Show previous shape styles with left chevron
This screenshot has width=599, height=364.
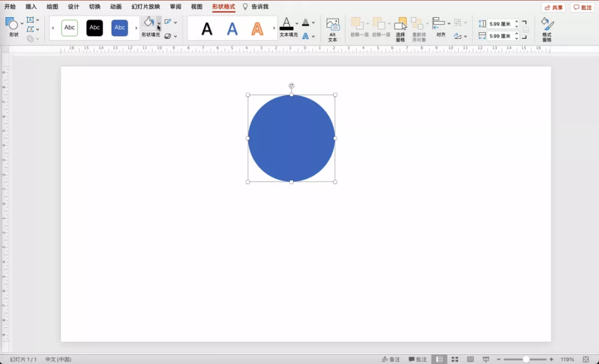[53, 28]
